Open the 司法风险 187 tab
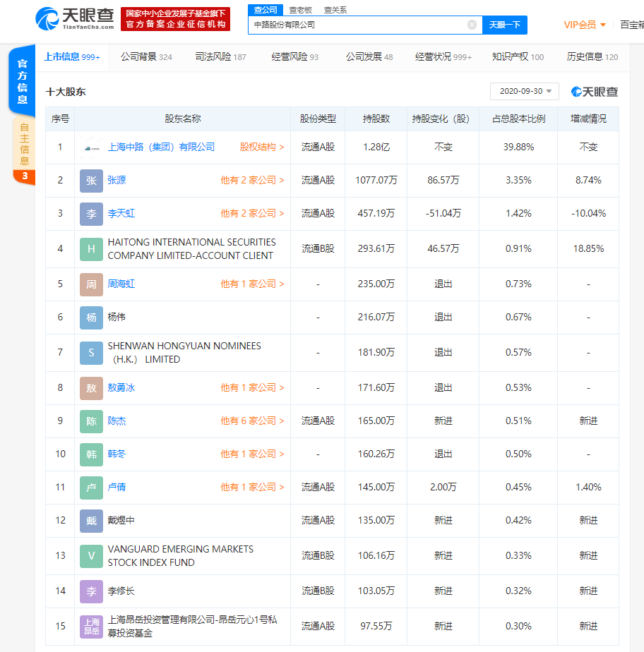The width and height of the screenshot is (644, 652). pyautogui.click(x=220, y=57)
